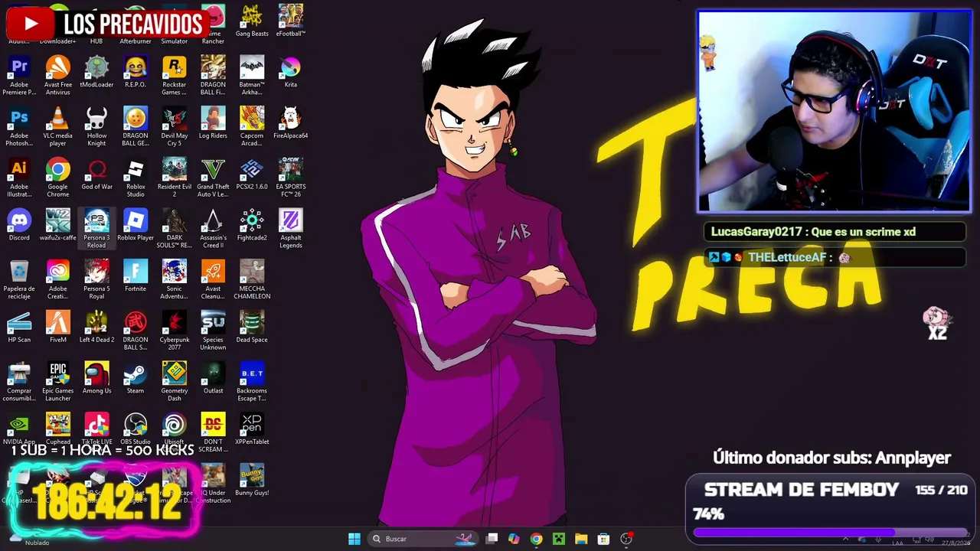
Task: Open XPPenTablet desktop shortcut
Action: point(252,429)
